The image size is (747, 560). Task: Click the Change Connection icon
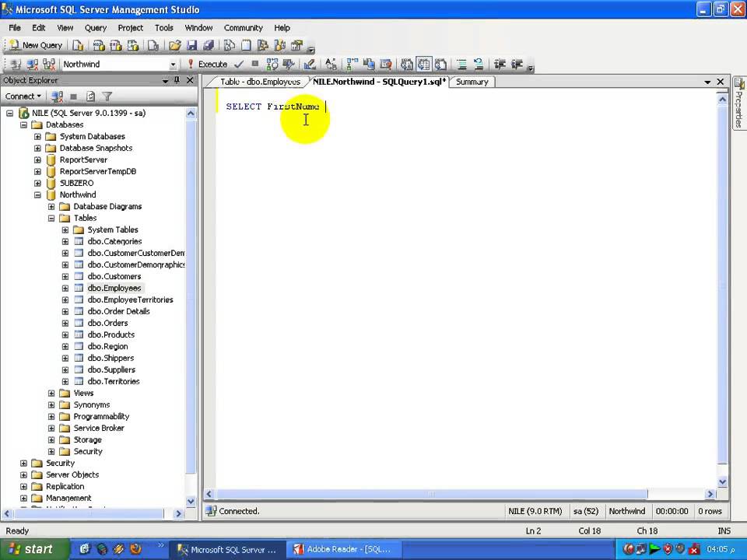tap(49, 64)
